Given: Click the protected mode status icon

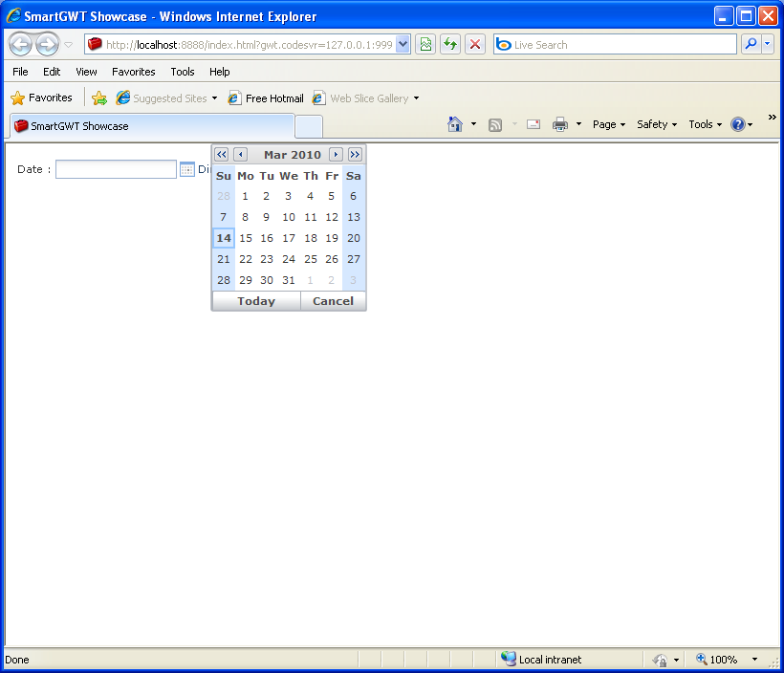Looking at the screenshot, I should [x=660, y=660].
